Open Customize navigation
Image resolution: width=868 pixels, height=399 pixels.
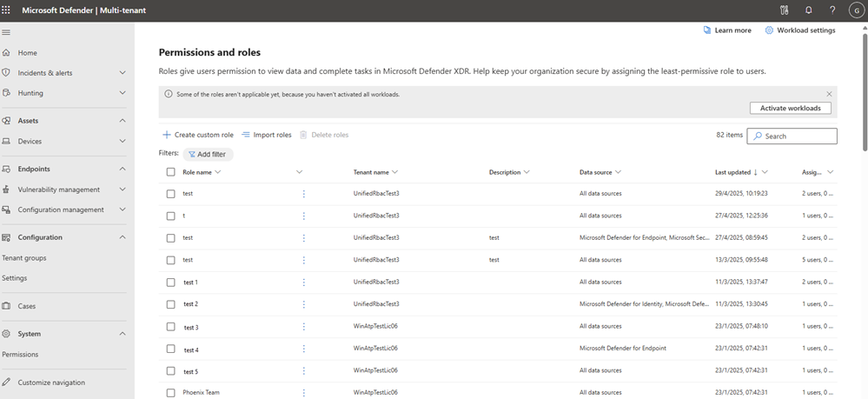tap(51, 382)
